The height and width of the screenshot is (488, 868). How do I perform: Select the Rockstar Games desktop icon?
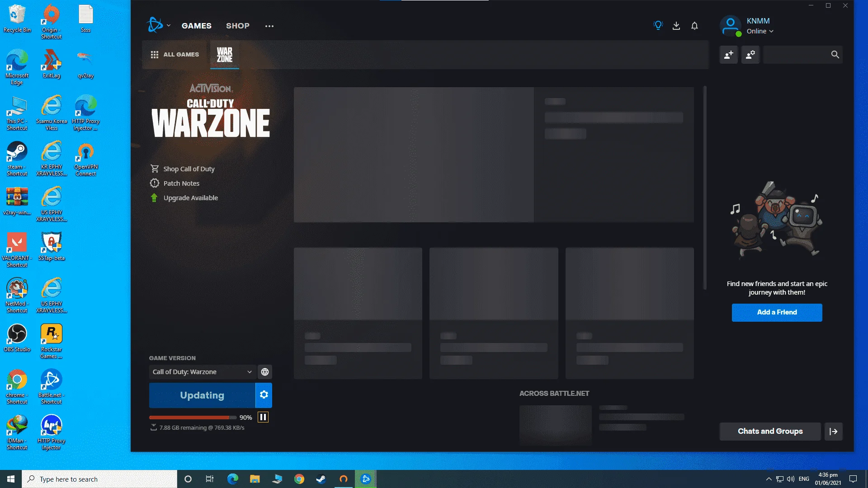tap(52, 341)
